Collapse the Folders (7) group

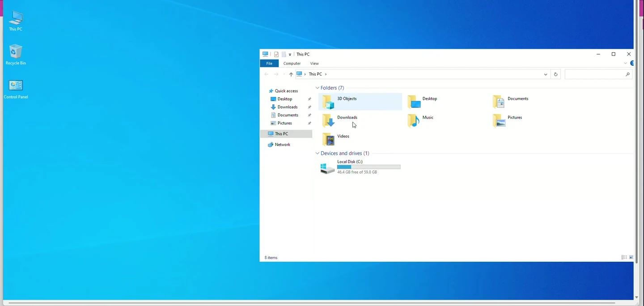(317, 88)
